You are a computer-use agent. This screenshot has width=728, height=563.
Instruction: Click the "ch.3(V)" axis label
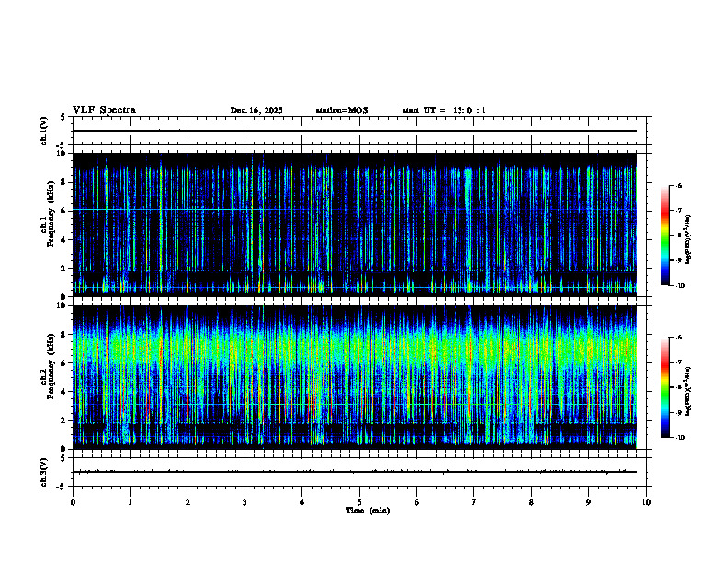(44, 472)
